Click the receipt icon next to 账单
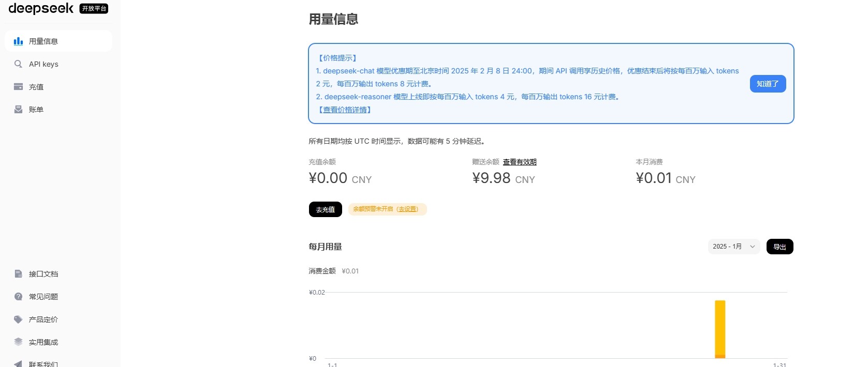 point(19,110)
